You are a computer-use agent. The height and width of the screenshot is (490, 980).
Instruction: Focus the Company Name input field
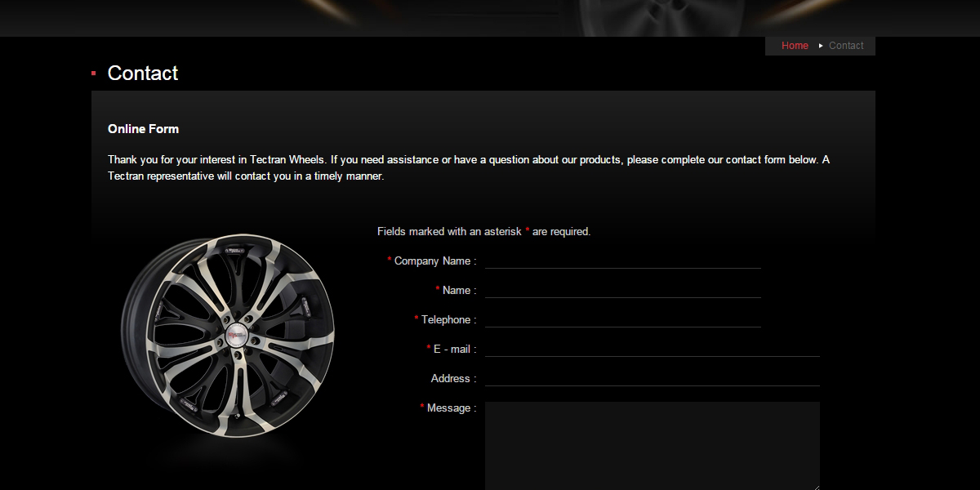coord(623,261)
